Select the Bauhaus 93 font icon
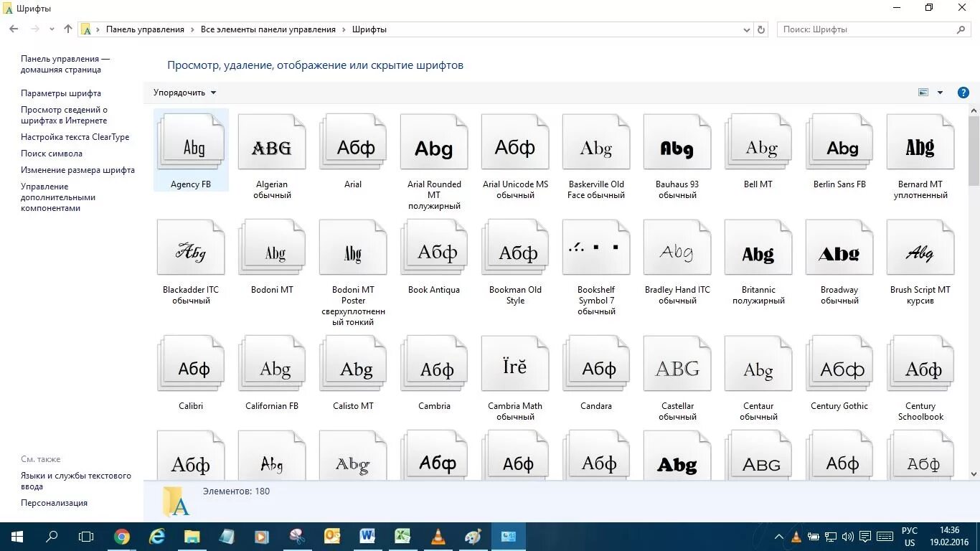Viewport: 980px width, 551px height. point(677,141)
